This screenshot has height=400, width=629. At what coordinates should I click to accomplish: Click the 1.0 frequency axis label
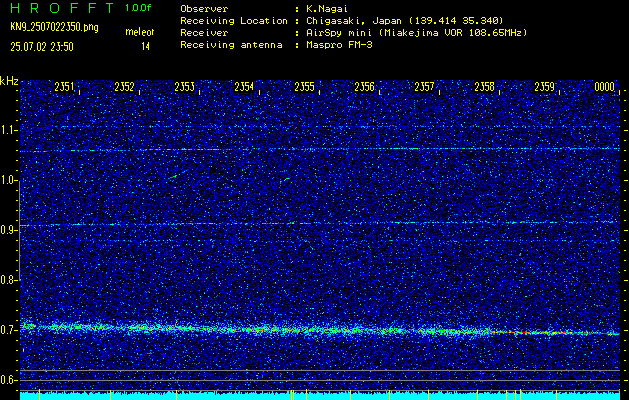[x=8, y=180]
